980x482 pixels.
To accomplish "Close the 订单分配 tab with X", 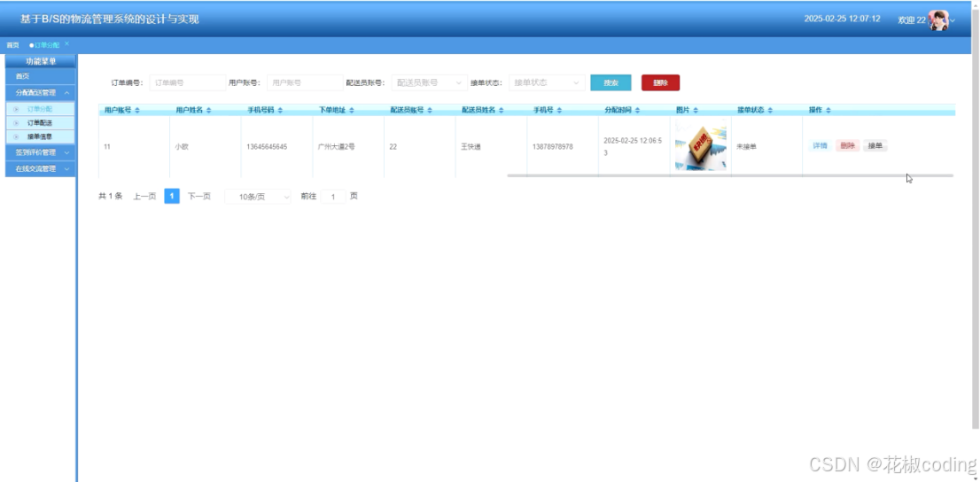I will click(x=66, y=43).
